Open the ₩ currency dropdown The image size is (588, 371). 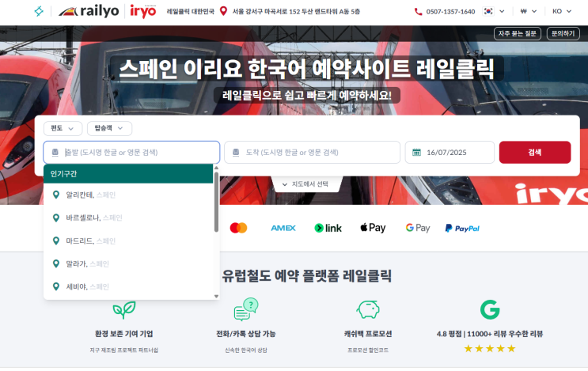tap(529, 11)
